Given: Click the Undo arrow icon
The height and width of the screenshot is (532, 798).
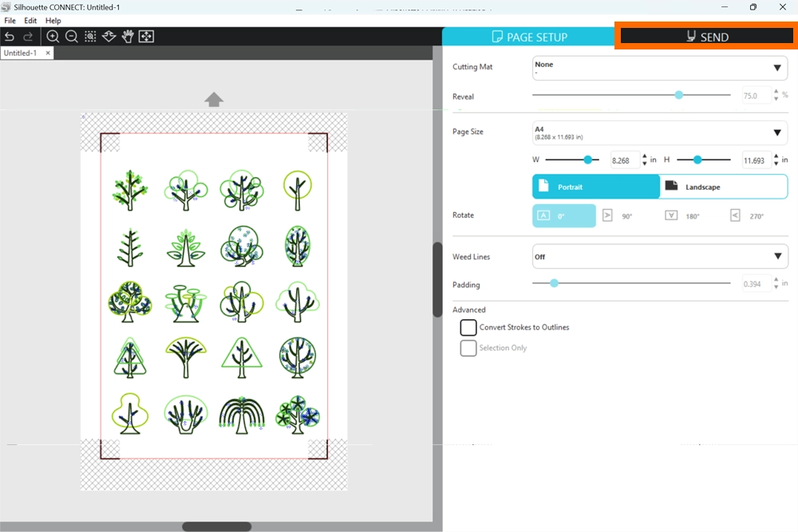Looking at the screenshot, I should click(10, 37).
